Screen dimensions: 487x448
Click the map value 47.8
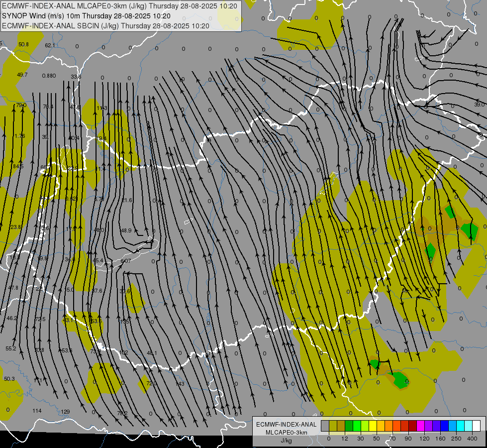pos(13,288)
